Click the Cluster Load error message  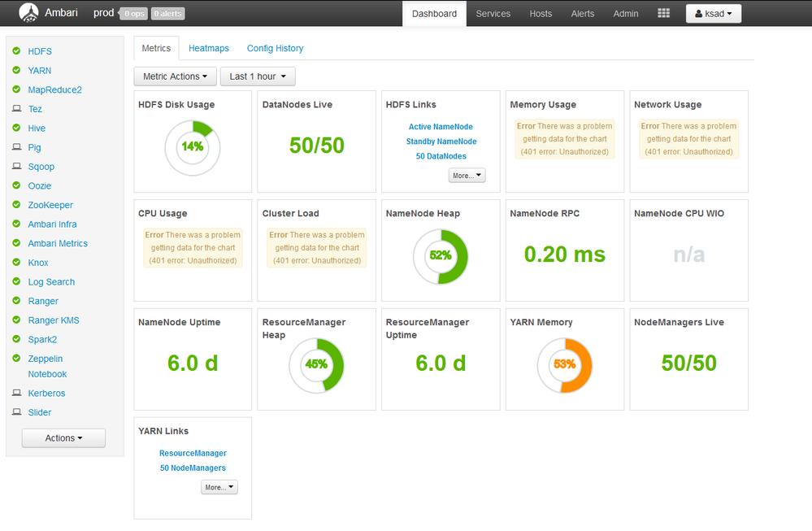coord(317,248)
